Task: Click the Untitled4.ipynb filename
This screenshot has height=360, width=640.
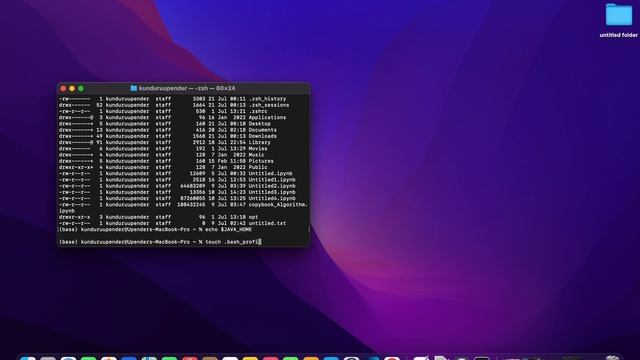Action: pos(272,198)
